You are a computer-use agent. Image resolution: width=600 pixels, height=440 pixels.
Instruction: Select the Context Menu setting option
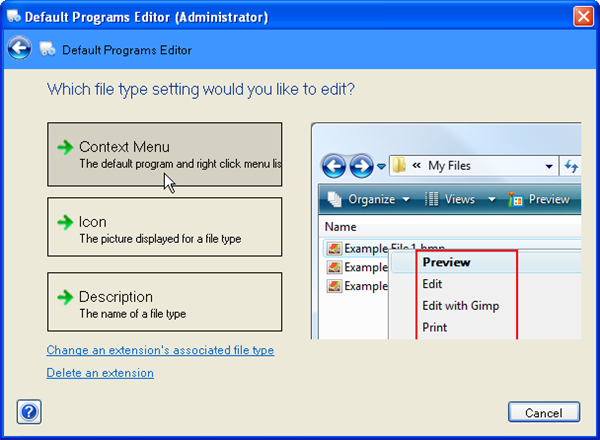click(164, 154)
